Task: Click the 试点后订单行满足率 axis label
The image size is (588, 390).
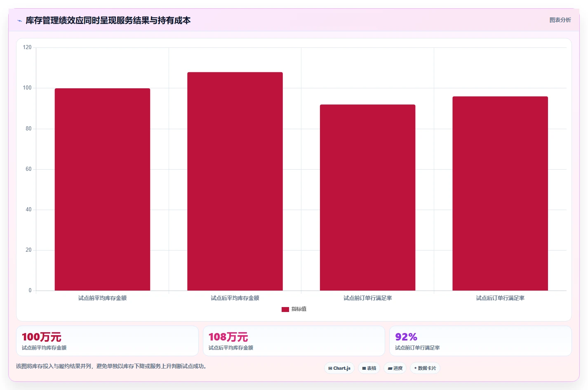Action: [500, 298]
